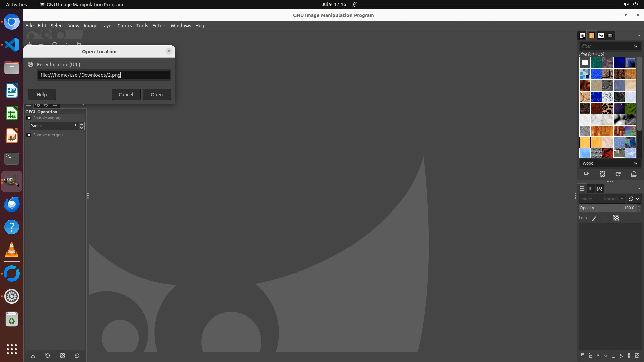Open the Fonts tab icon
The width and height of the screenshot is (644, 362).
(601, 35)
